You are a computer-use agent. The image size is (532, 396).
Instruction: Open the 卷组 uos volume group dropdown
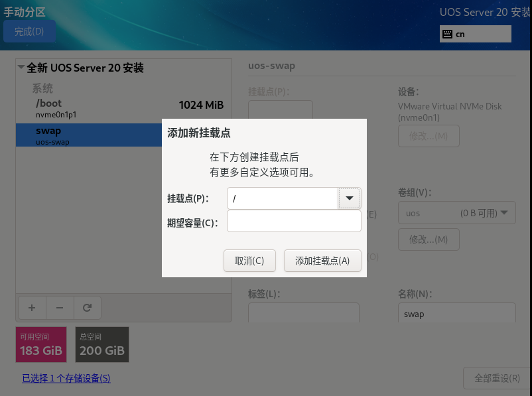click(456, 213)
